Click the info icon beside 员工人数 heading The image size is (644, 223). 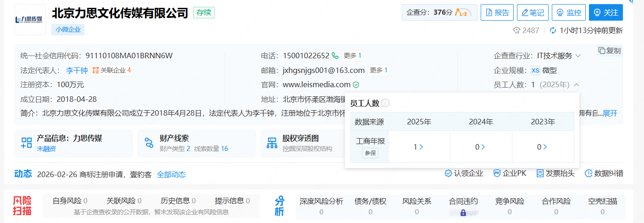(385, 103)
